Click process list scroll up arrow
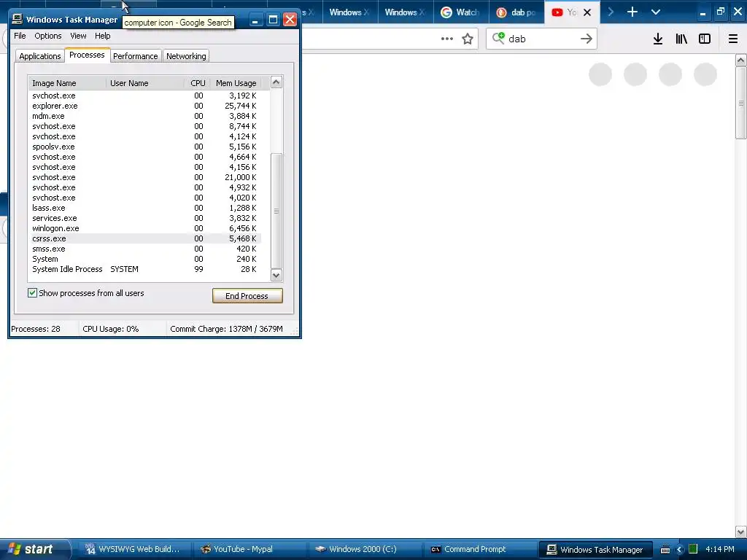Screen dimensions: 747x560 point(276,82)
